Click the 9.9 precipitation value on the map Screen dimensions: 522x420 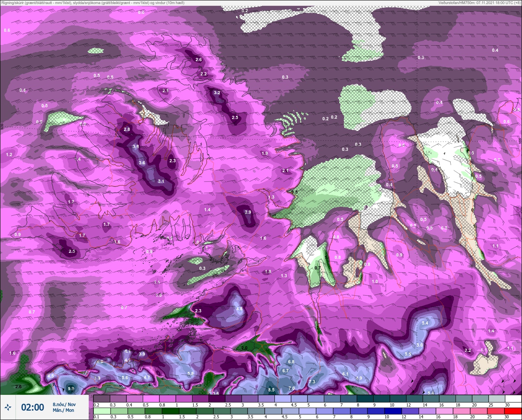click(x=71, y=389)
